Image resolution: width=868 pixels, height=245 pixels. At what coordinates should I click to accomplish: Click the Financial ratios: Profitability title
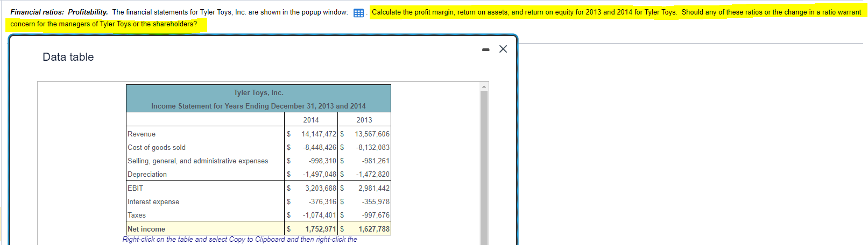point(59,12)
